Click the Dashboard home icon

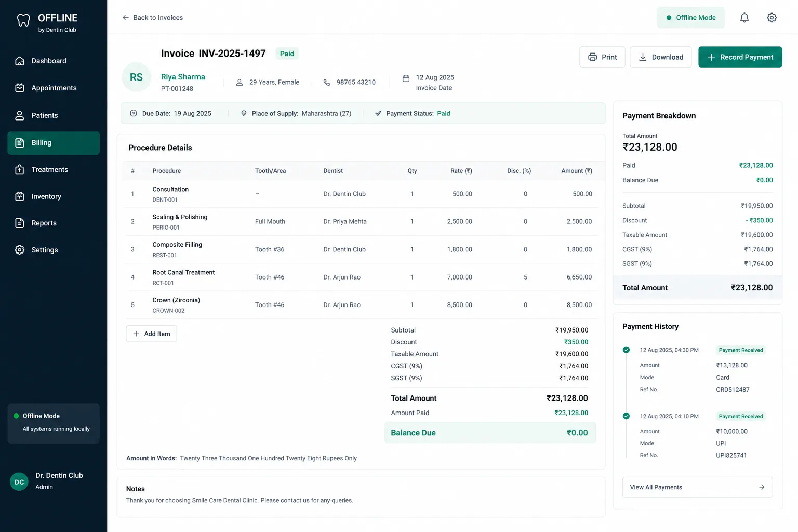point(20,61)
